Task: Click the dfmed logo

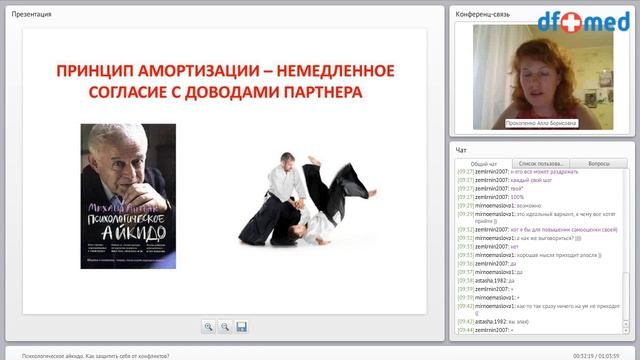Action: point(584,21)
